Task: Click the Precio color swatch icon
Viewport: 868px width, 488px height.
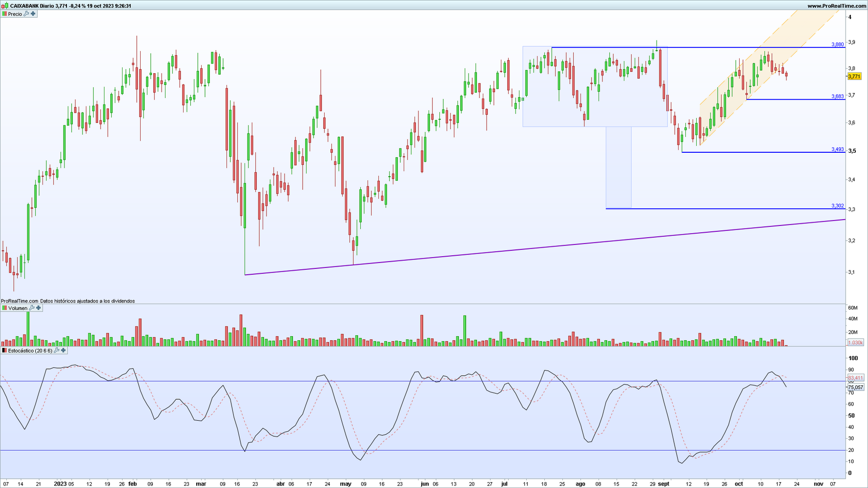Action: (4, 14)
